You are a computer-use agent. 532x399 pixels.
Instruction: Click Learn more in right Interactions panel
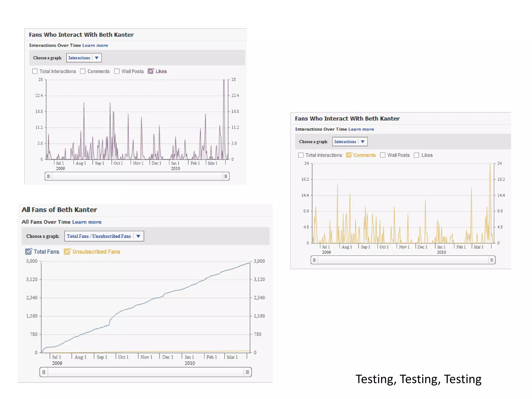pyautogui.click(x=361, y=129)
